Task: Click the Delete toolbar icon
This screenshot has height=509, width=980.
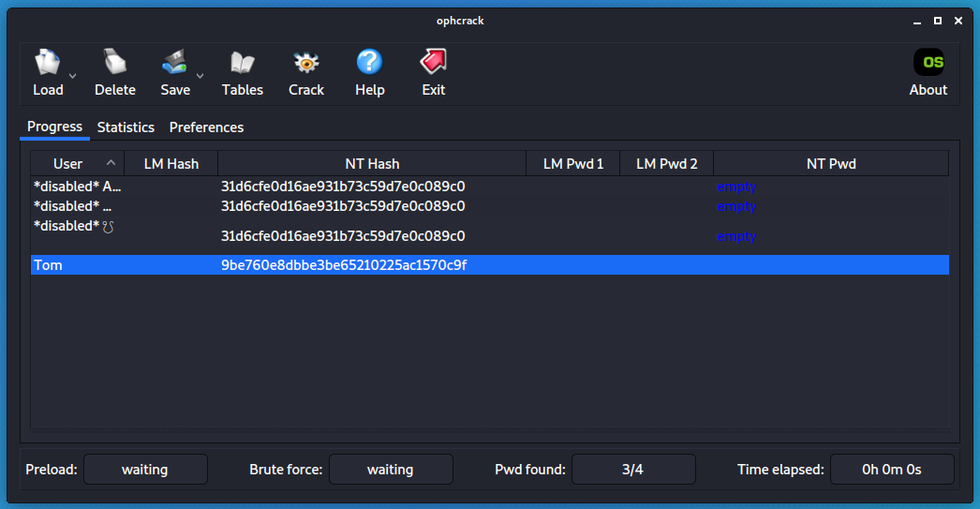Action: point(114,64)
